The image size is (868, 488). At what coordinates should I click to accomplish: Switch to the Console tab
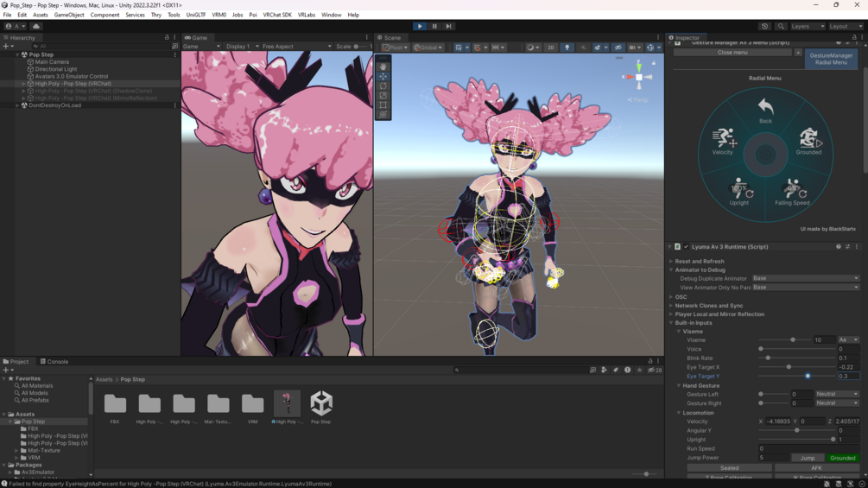(54, 361)
